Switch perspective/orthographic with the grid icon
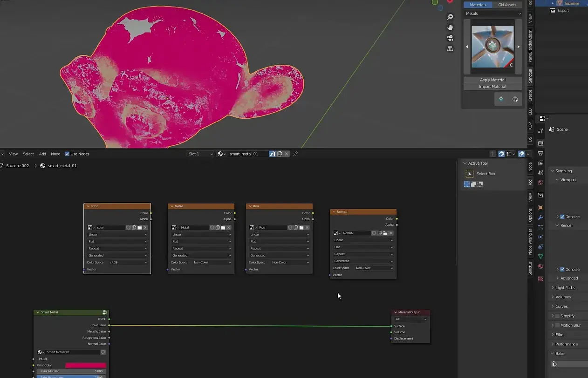 (450, 48)
